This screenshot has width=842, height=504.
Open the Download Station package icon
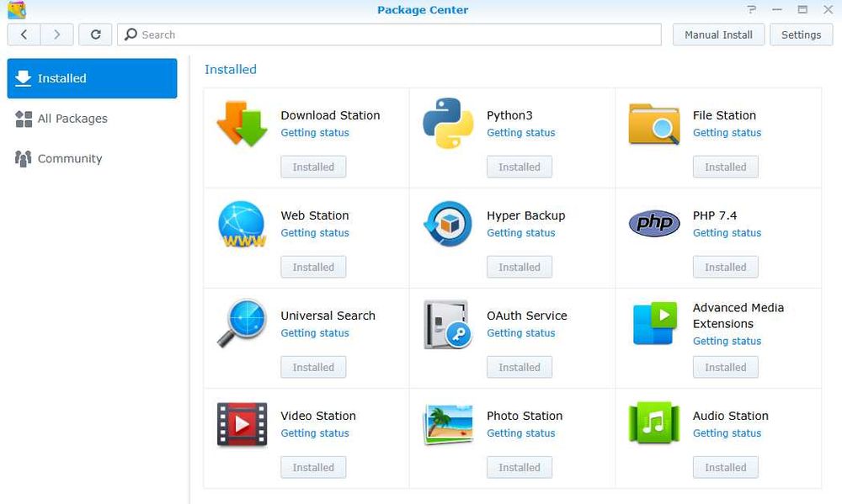coord(242,124)
